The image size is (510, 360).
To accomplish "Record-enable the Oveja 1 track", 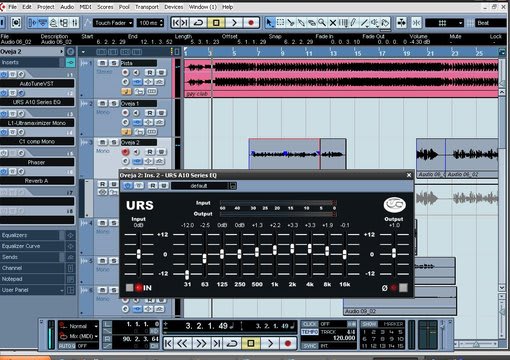I will [125, 113].
